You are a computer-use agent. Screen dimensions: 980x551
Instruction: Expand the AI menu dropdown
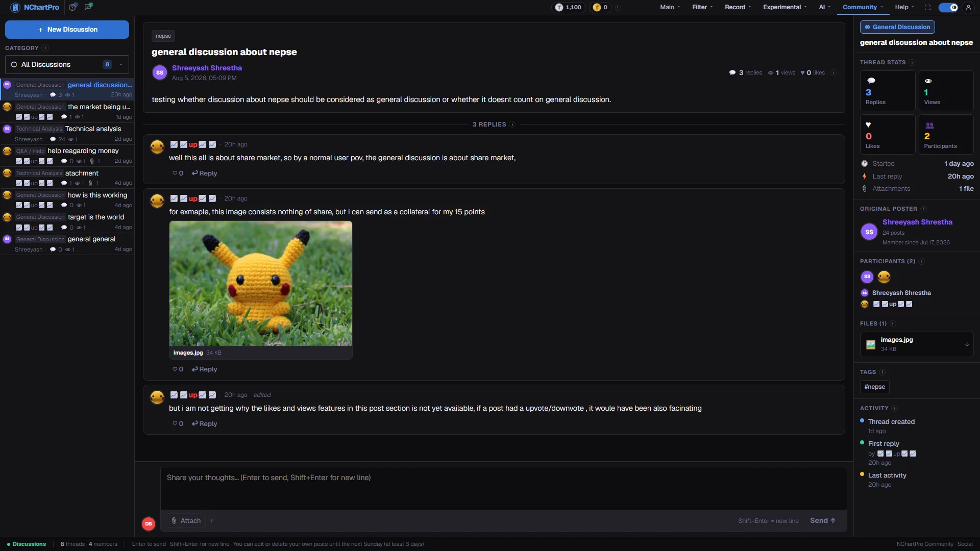pos(824,7)
